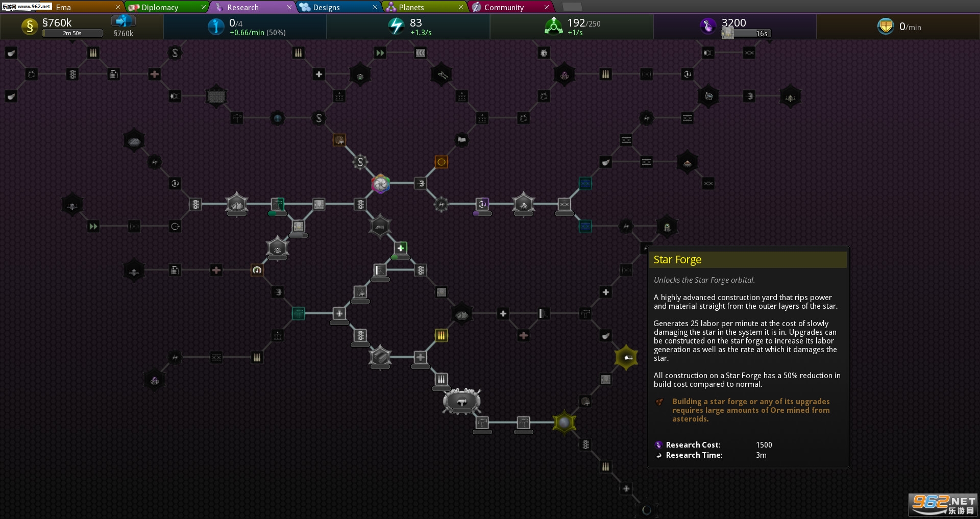Click the gold shield defense icon
Image resolution: width=980 pixels, height=519 pixels.
click(x=886, y=26)
